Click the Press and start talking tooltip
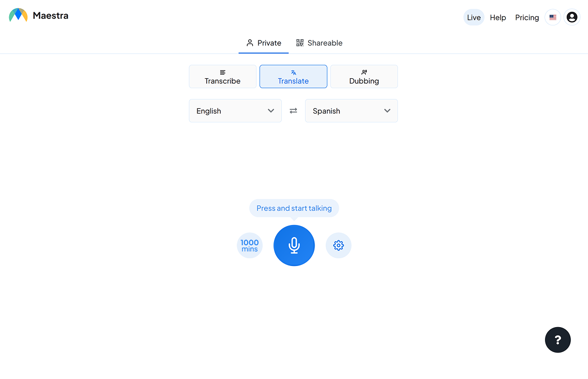 tap(294, 208)
